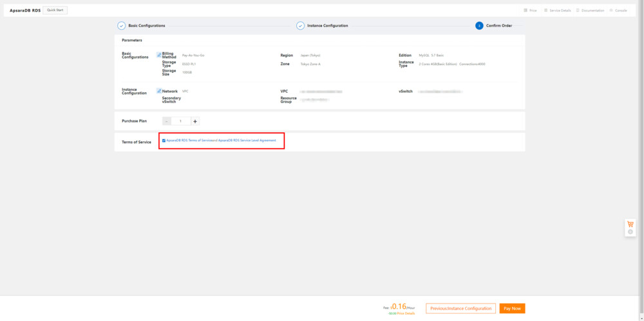Click the edit icon beside Billing Method
Image resolution: width=644 pixels, height=321 pixels.
159,55
